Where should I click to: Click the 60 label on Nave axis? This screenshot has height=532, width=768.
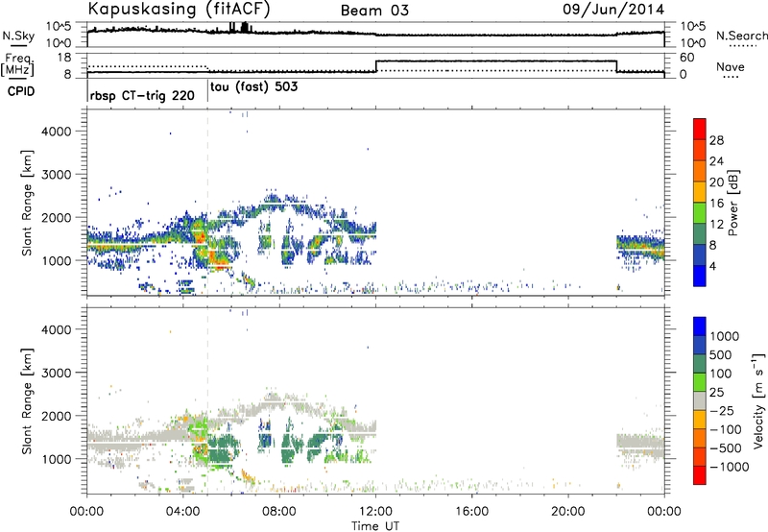687,58
